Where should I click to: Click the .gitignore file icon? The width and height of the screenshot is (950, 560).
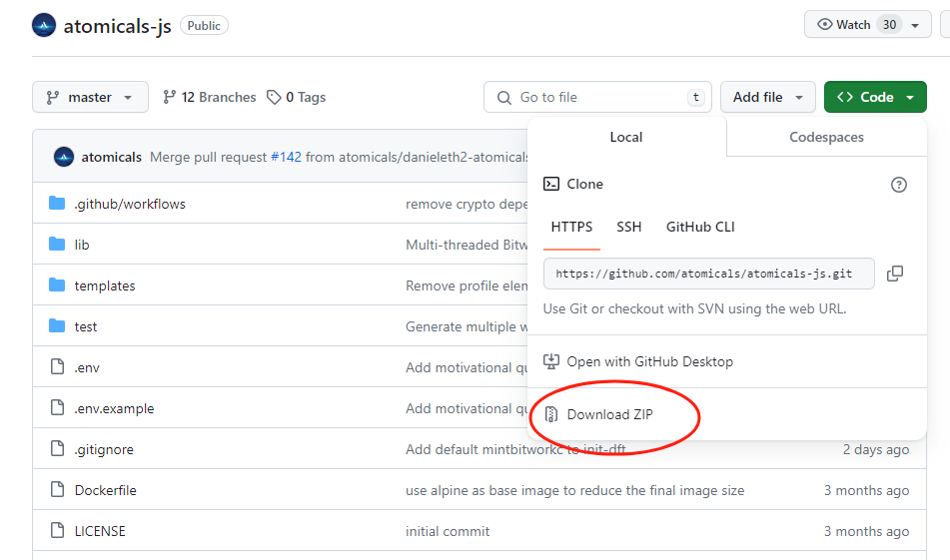(x=58, y=448)
